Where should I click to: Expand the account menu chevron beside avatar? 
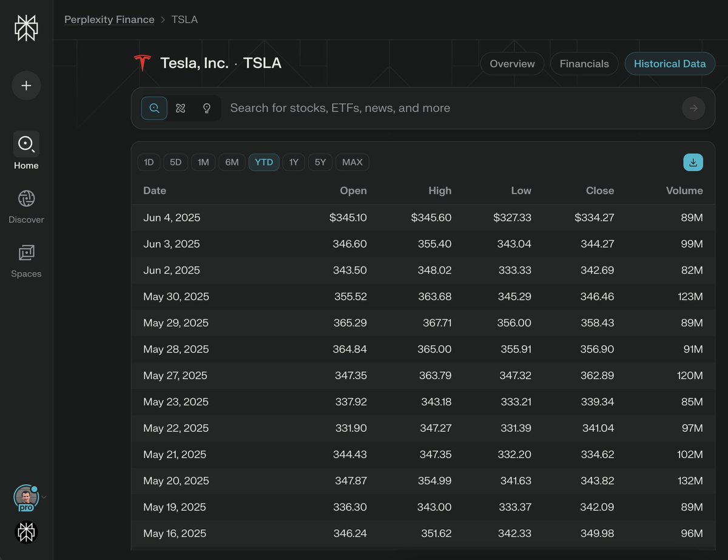click(44, 498)
